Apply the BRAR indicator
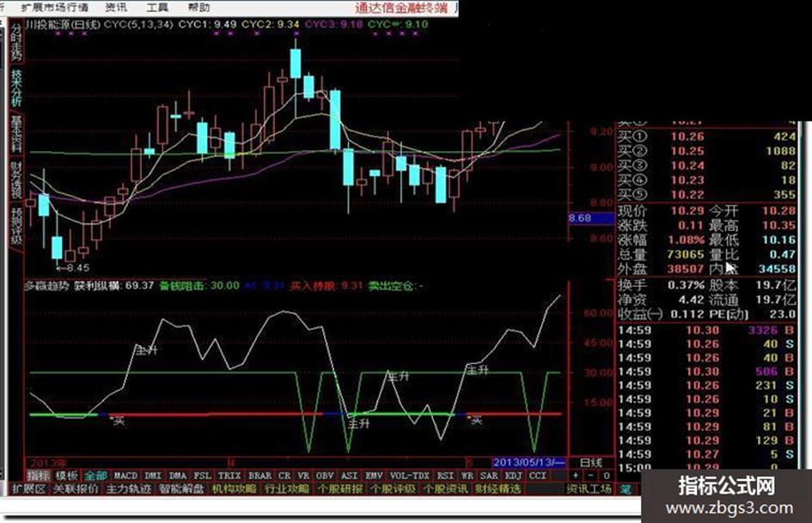The height and width of the screenshot is (523, 812). [x=259, y=476]
